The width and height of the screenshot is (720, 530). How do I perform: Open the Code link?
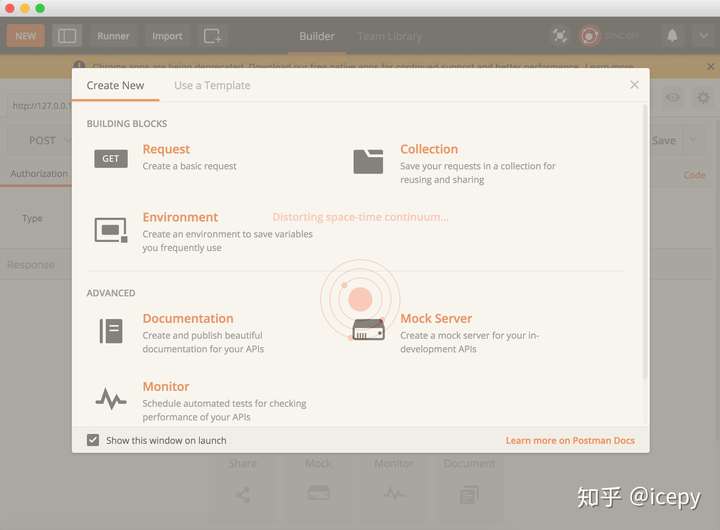(x=694, y=175)
